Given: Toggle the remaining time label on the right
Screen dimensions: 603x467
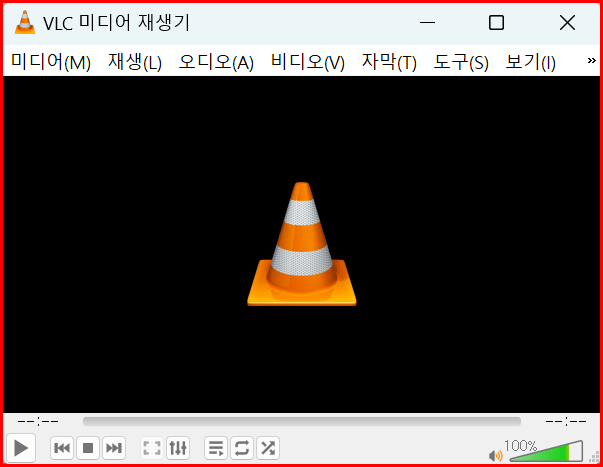Looking at the screenshot, I should tap(566, 422).
